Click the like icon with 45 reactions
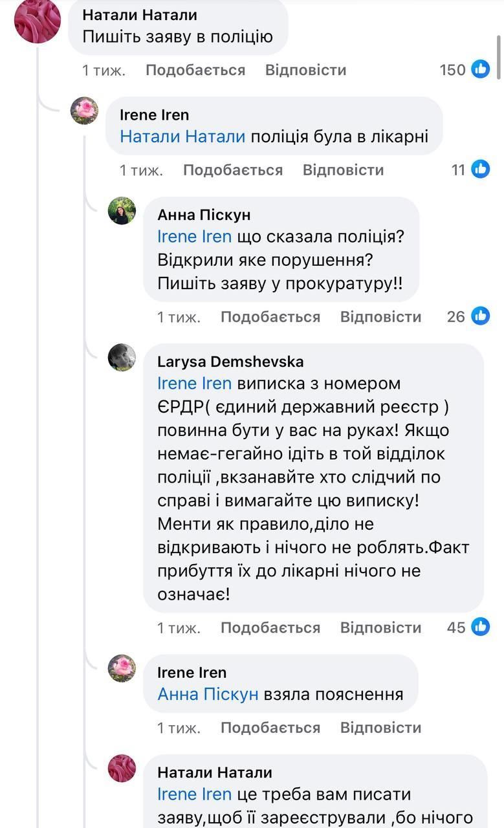 coord(480,627)
